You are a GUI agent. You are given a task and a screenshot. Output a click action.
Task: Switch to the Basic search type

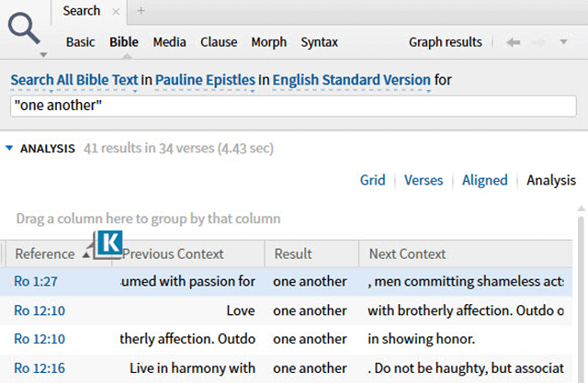tap(81, 42)
